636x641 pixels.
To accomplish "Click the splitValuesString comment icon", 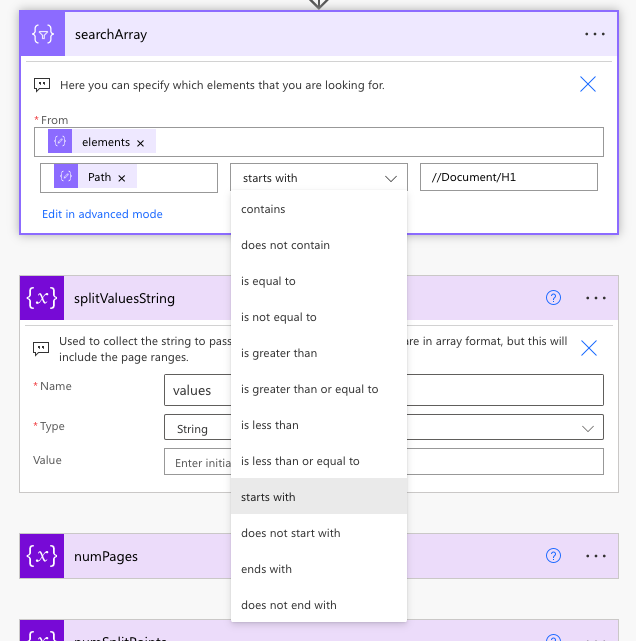I will tap(40, 349).
